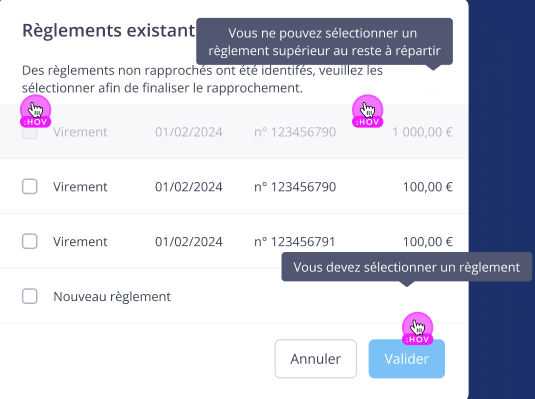The width and height of the screenshot is (535, 399).
Task: Click the "Des règlements non rapprochés" description text
Action: (x=202, y=79)
